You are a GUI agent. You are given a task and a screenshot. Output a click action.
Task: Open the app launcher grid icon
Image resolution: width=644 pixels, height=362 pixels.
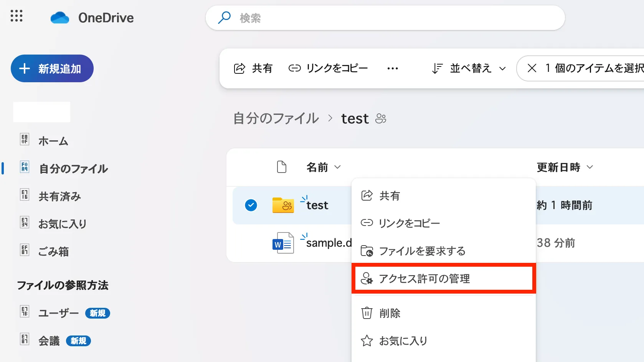coord(17,16)
